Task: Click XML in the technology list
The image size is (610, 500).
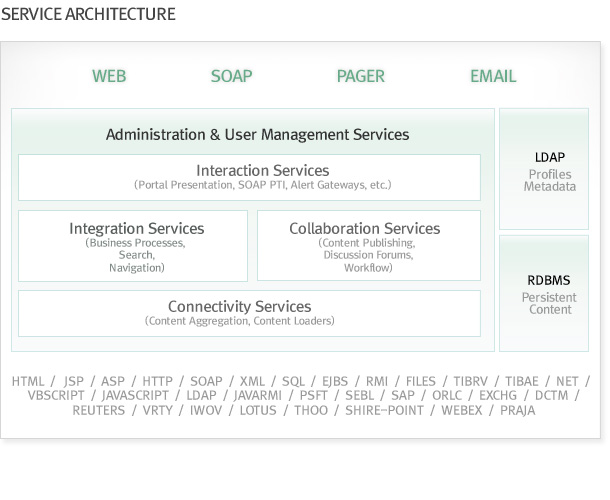Action: [x=252, y=381]
